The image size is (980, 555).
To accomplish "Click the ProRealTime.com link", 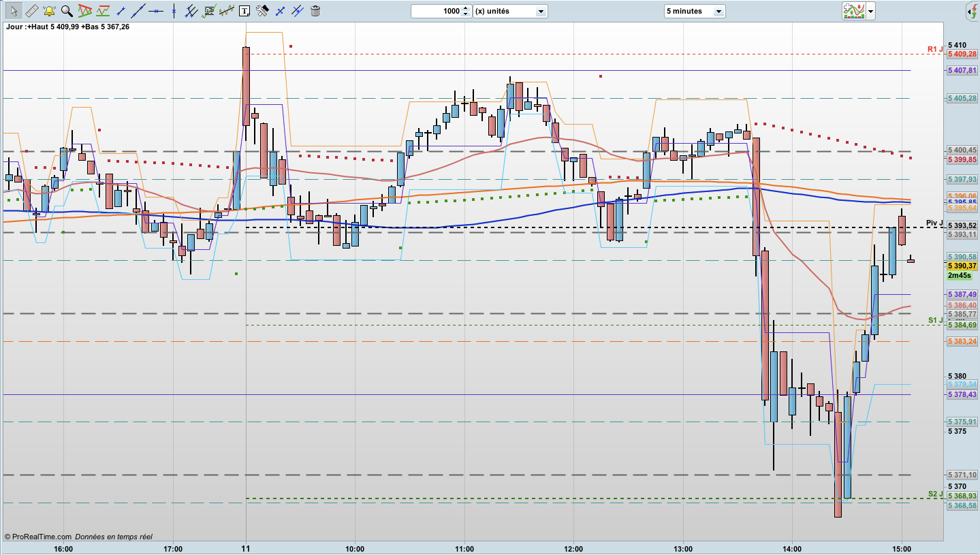I will point(37,537).
